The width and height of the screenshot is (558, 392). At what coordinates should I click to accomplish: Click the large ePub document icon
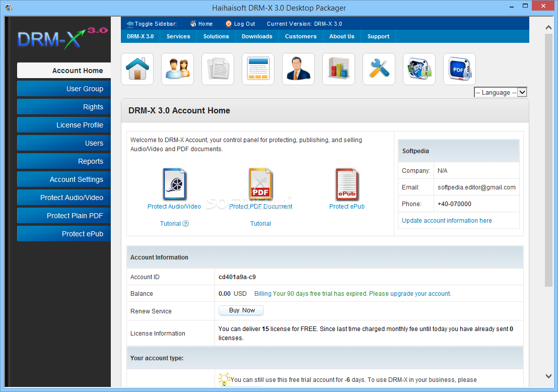coord(347,184)
